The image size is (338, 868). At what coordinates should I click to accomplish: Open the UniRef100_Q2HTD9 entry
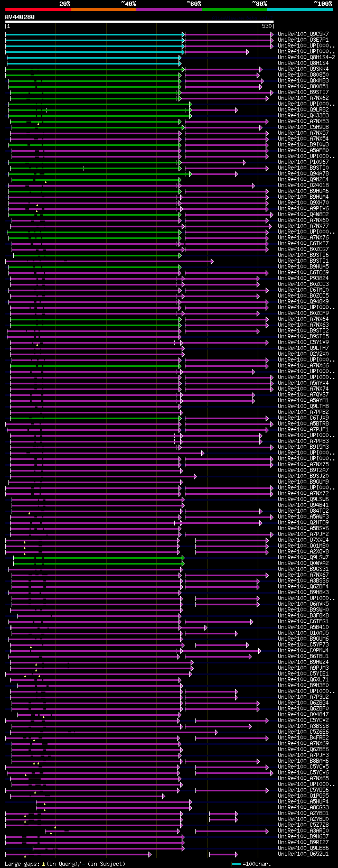(303, 522)
